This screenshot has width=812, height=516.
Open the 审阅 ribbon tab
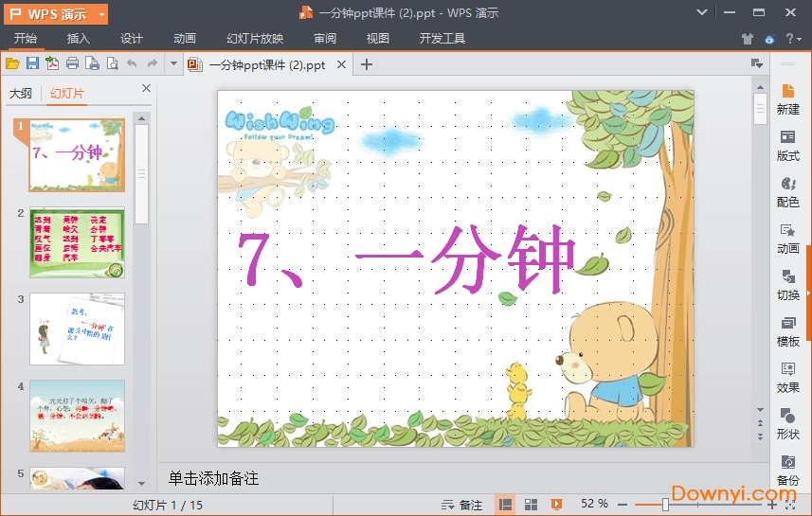(x=325, y=38)
